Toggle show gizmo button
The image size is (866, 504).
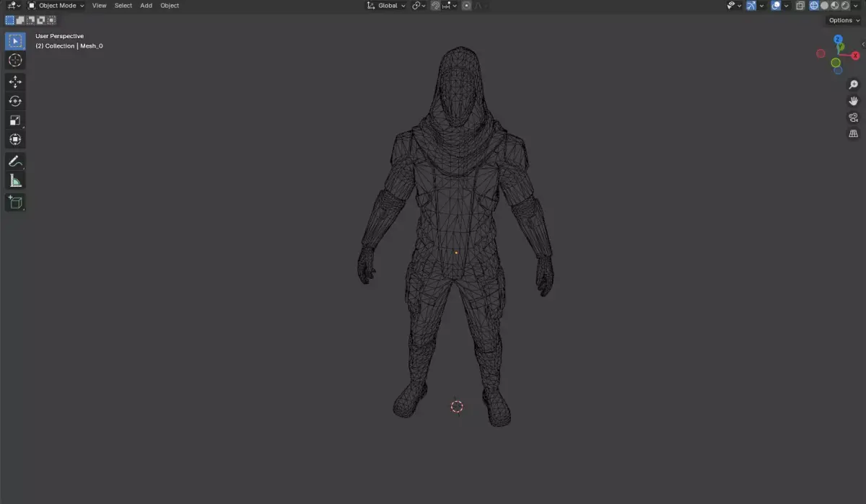751,6
